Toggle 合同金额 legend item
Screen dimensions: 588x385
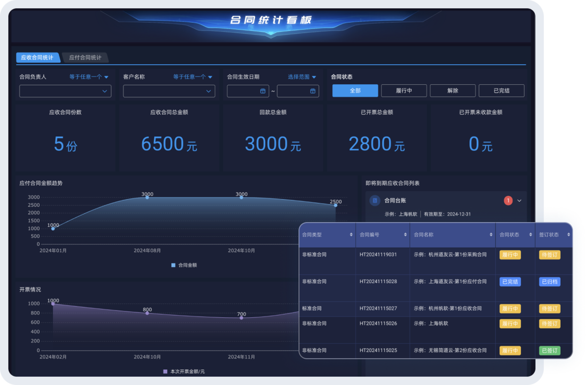click(184, 265)
